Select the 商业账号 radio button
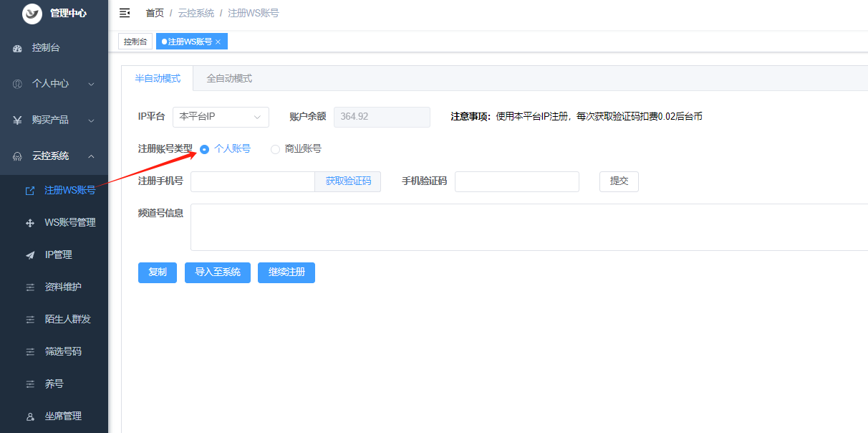This screenshot has width=868, height=433. [x=275, y=149]
